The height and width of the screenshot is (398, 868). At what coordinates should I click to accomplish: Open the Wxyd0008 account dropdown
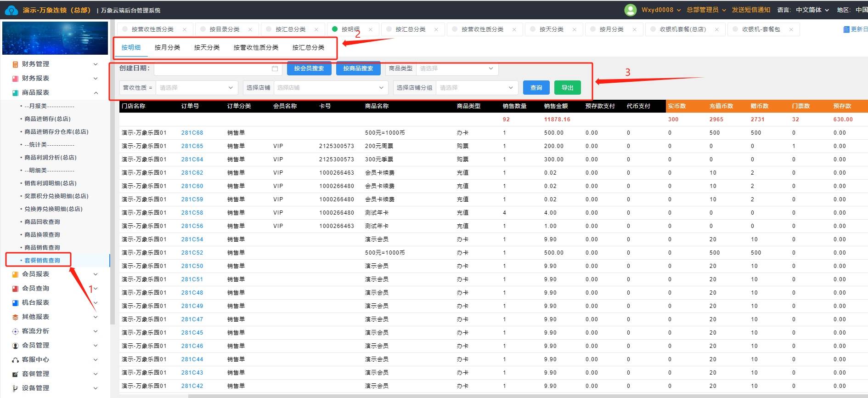661,10
